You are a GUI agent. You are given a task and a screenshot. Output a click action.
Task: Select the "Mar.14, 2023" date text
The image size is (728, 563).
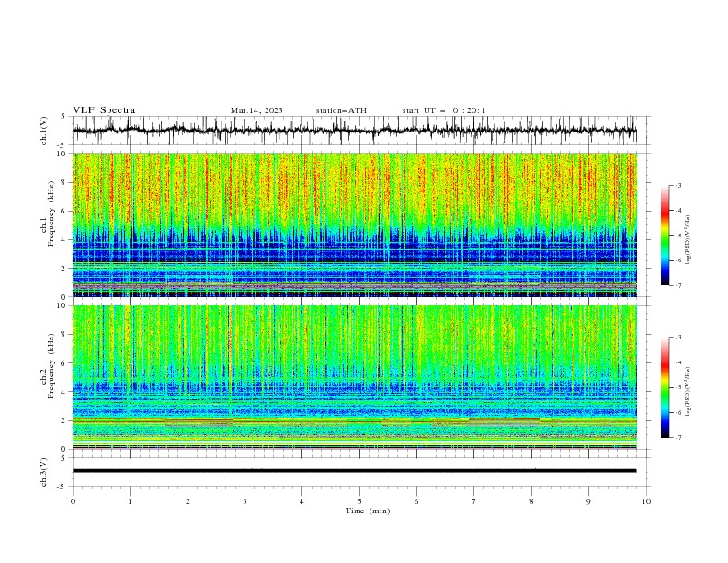pyautogui.click(x=256, y=110)
